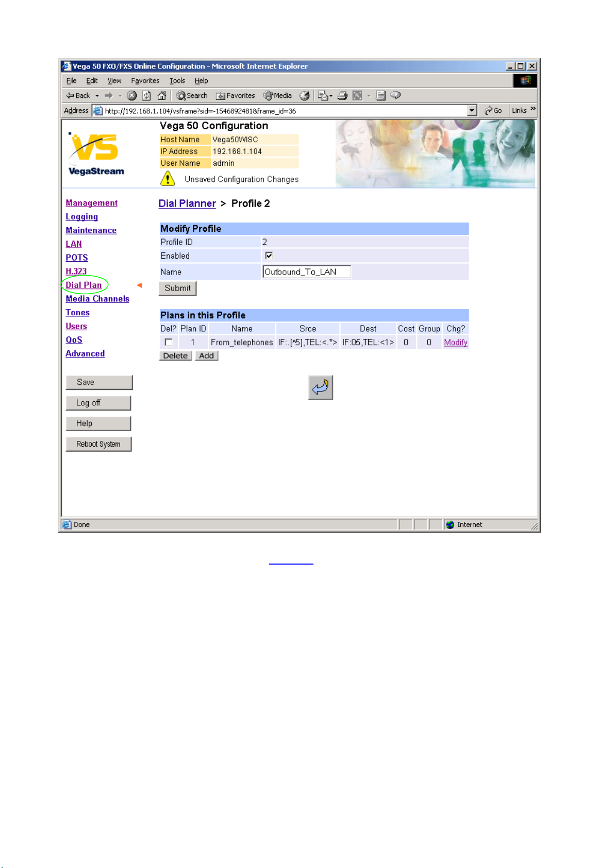The height and width of the screenshot is (868, 614).
Task: Click the VegaStream logo
Action: (x=96, y=154)
